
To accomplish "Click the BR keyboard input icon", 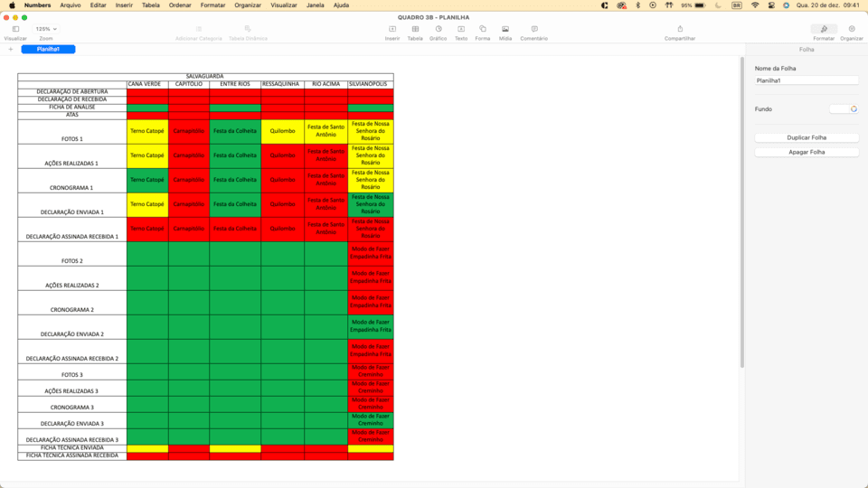I will tap(737, 5).
